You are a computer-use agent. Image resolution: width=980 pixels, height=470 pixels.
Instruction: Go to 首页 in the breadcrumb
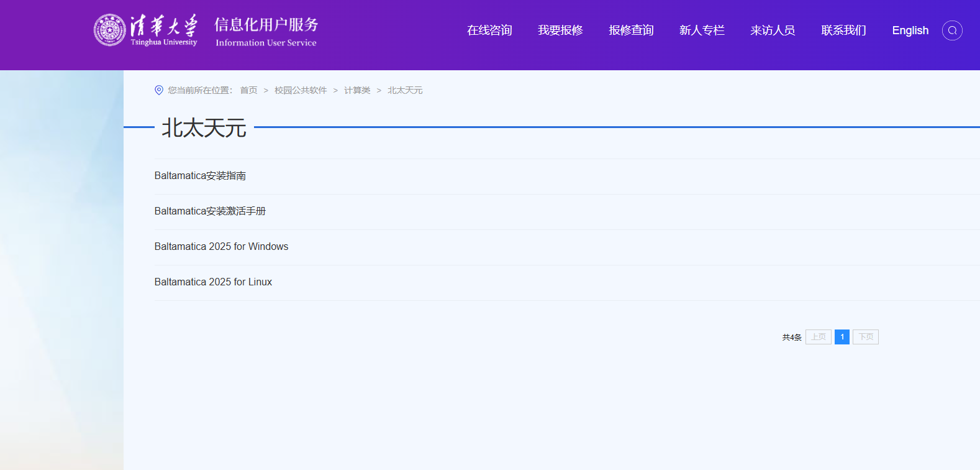[248, 90]
